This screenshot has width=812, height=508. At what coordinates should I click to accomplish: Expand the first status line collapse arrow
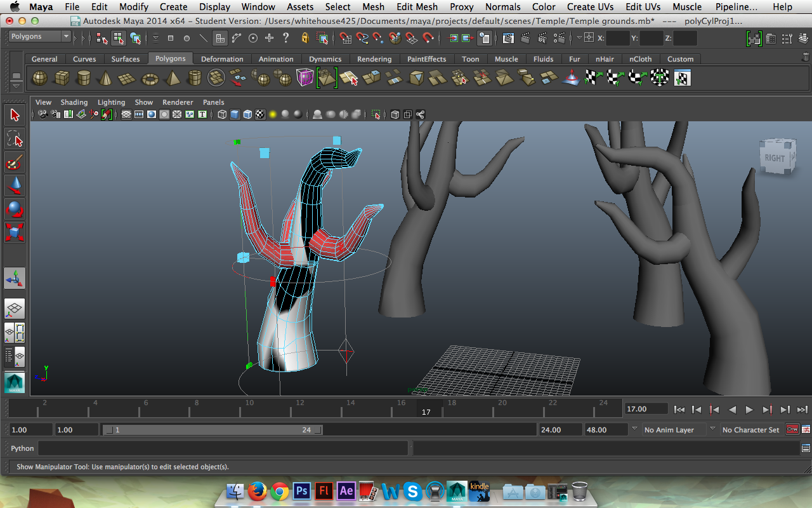coord(76,38)
